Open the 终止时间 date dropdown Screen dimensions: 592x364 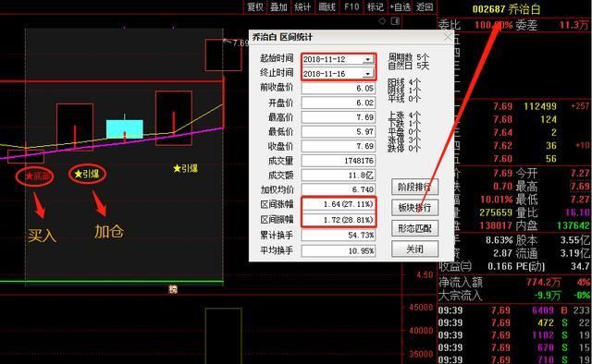tap(368, 74)
